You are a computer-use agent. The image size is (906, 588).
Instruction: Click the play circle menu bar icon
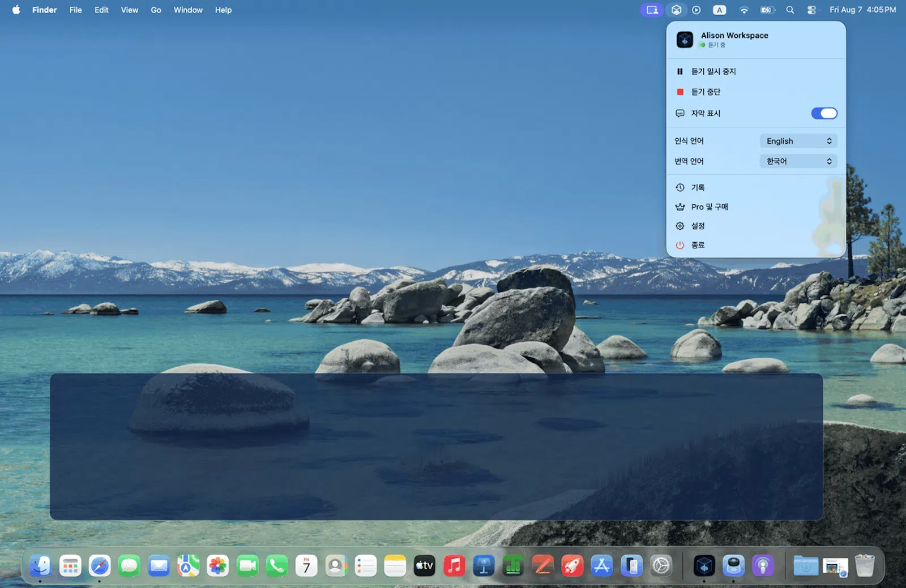pos(696,10)
